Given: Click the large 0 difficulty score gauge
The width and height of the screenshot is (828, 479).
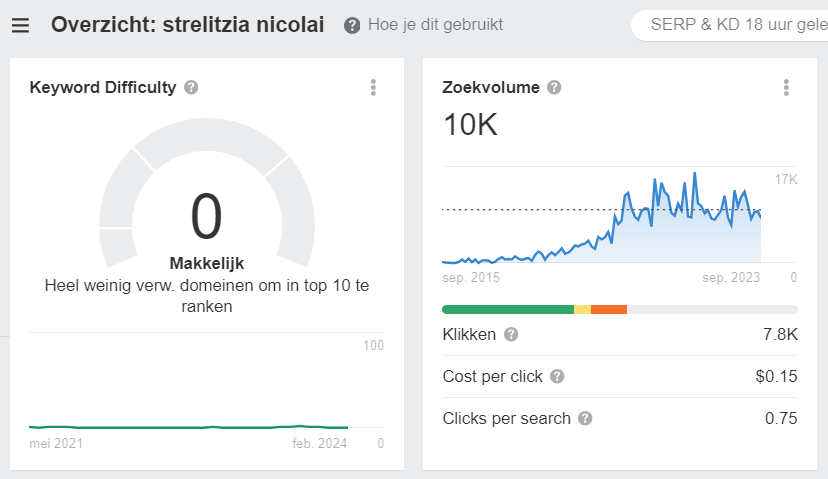Looking at the screenshot, I should pos(206,215).
